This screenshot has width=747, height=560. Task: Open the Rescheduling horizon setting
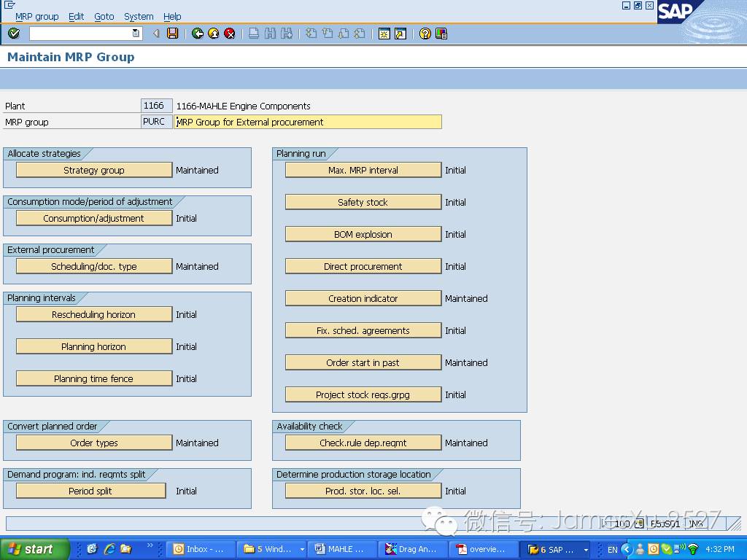pyautogui.click(x=94, y=314)
